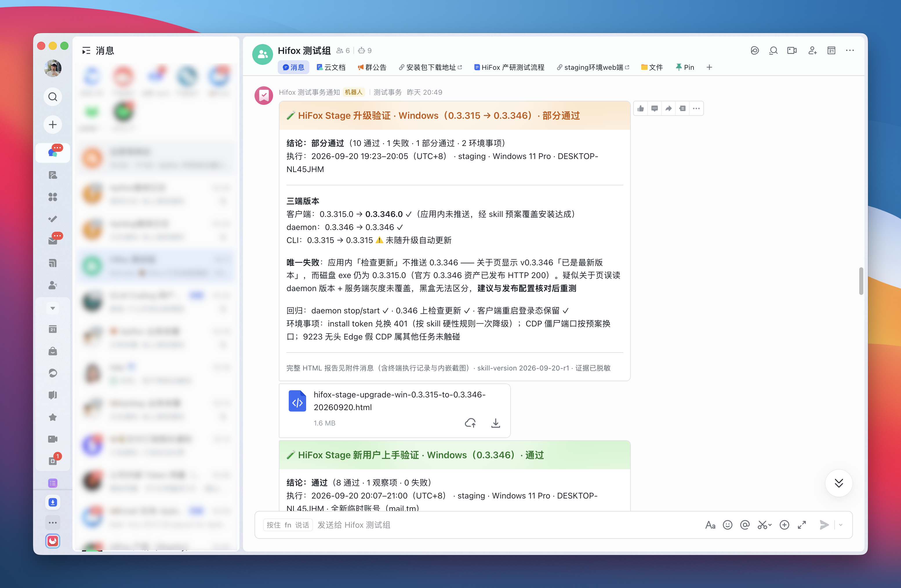
Task: Give thumbs up reaction to message
Action: coord(641,109)
